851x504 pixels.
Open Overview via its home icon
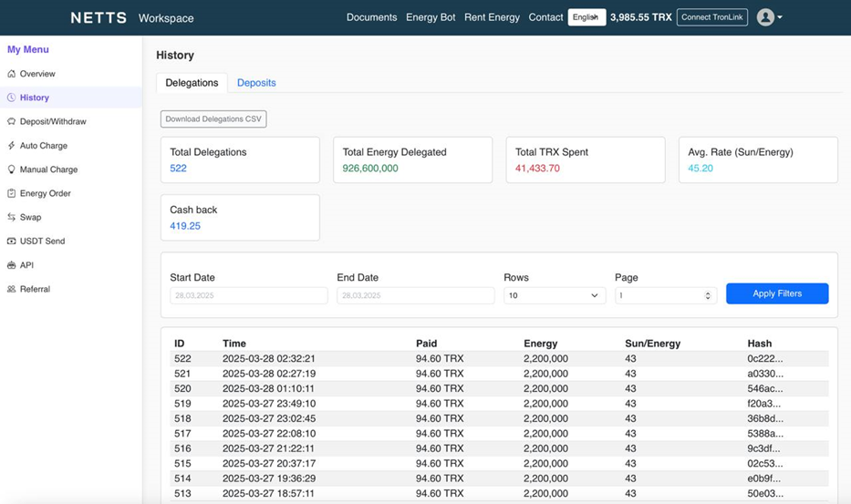11,74
